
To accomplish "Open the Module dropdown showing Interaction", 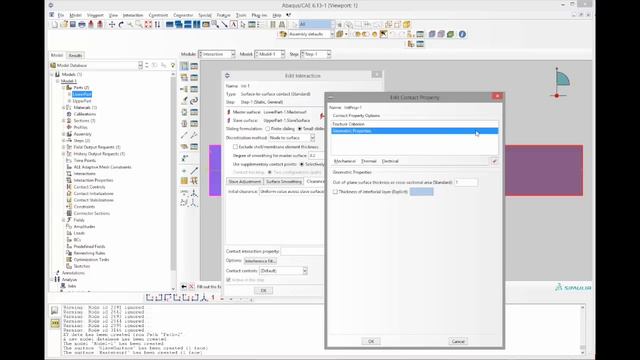I will (217, 54).
